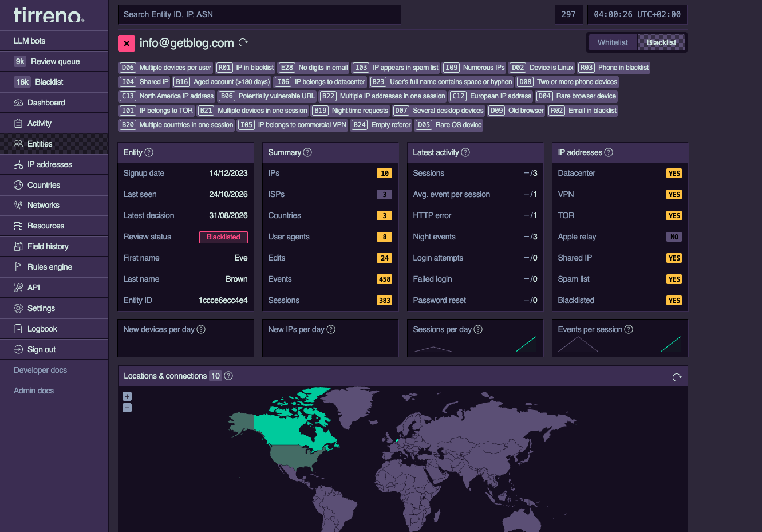Screen dimensions: 762x532
Task: Open the Rules engine page
Action: [x=54, y=267]
